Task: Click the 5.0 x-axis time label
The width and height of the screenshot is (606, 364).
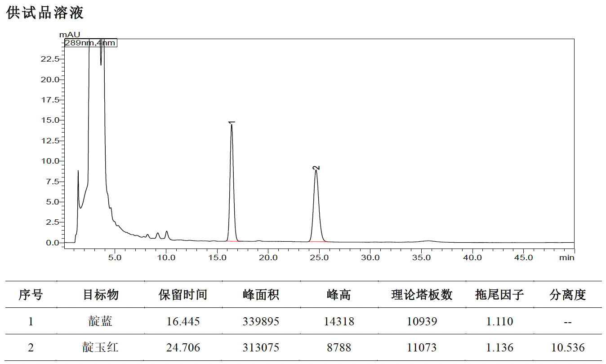Action: (115, 257)
